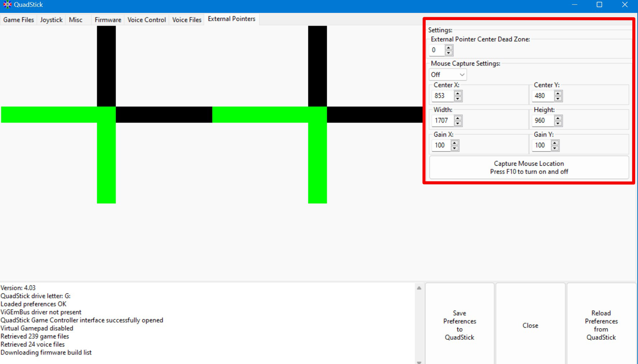Switch to the Game Files tab
The width and height of the screenshot is (638, 364).
click(19, 20)
